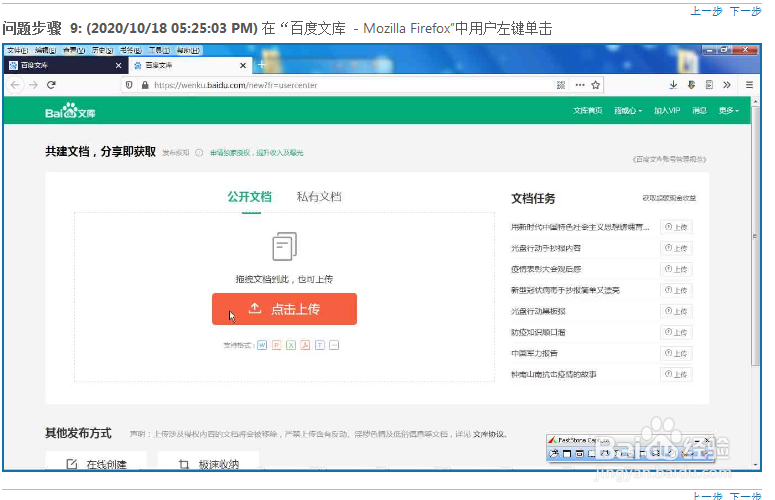Viewport: 775px width, 500px height.
Task: Click the page vertical scrollbar thumb
Action: pos(754,236)
